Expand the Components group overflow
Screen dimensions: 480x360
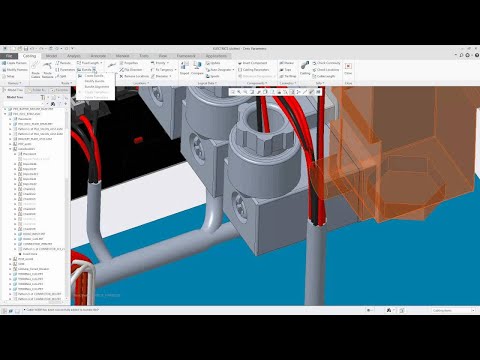click(257, 83)
